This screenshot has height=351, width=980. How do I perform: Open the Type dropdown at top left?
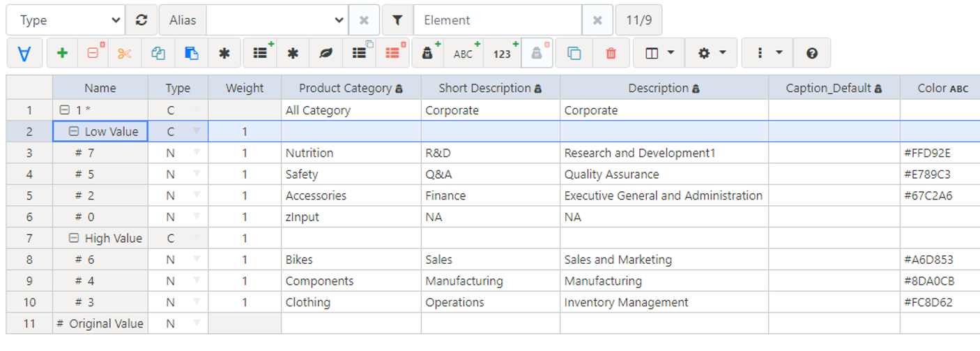[66, 20]
